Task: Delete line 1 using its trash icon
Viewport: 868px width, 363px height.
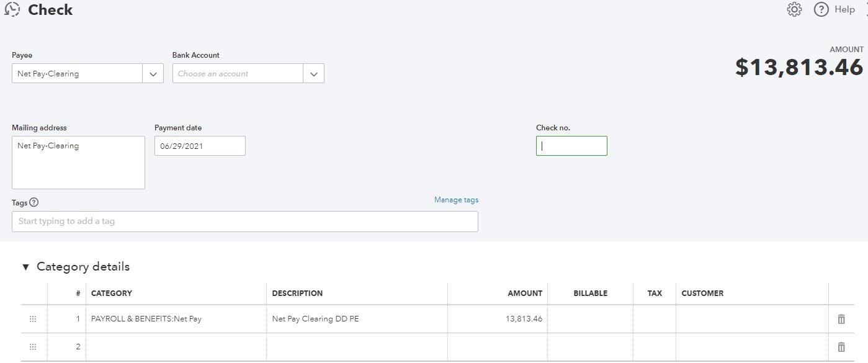Action: tap(841, 318)
